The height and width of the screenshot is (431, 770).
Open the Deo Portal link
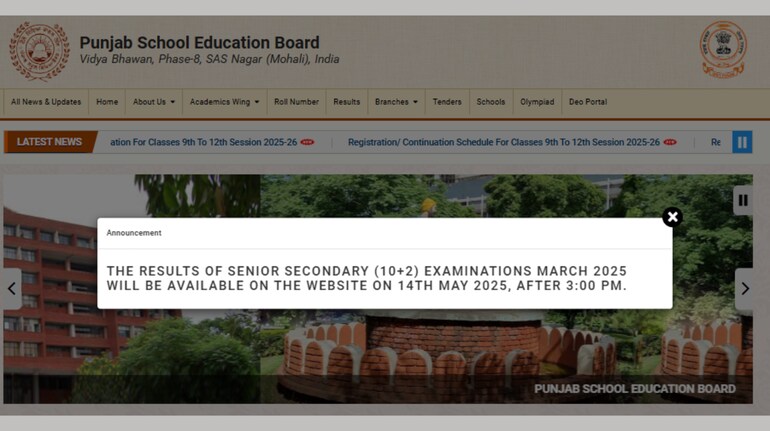588,102
